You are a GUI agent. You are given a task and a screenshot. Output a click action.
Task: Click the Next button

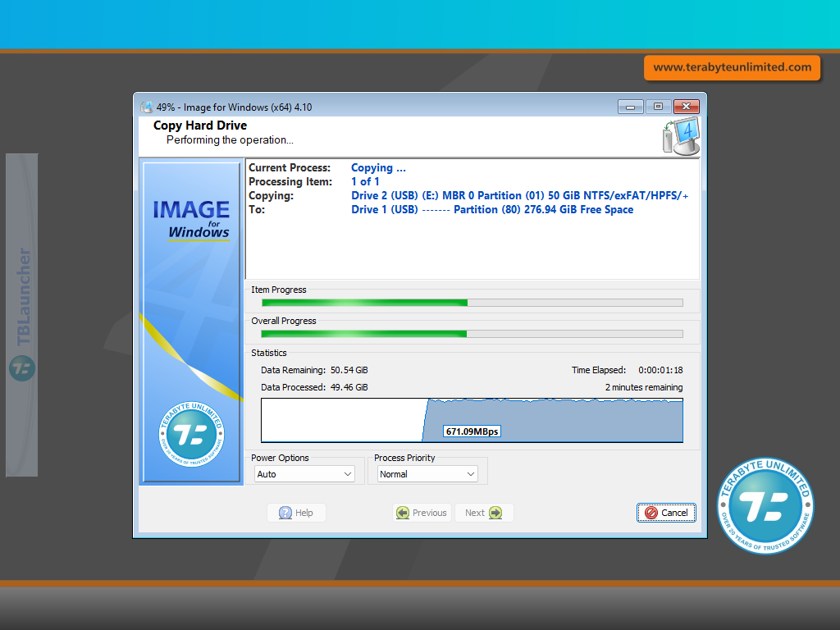(484, 513)
